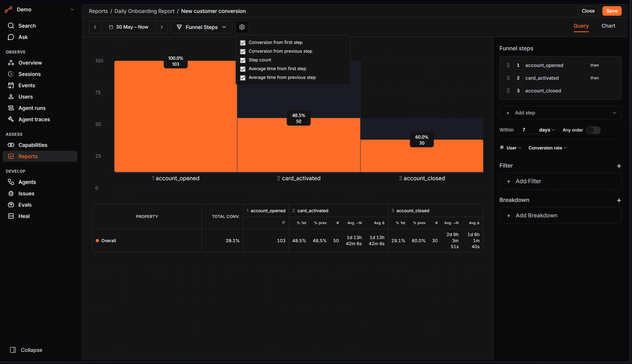Open Sessions page from sidebar
The height and width of the screenshot is (364, 632).
point(29,74)
